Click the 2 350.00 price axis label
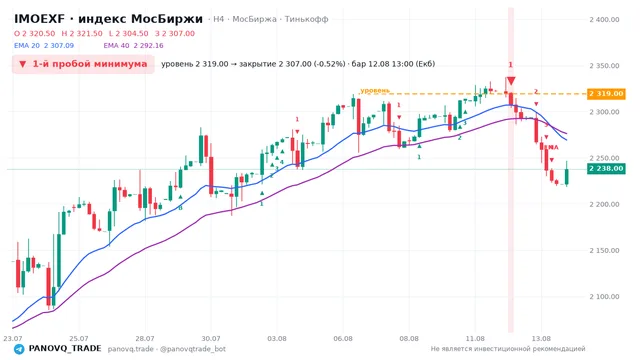This screenshot has height=360, width=640. pos(604,66)
